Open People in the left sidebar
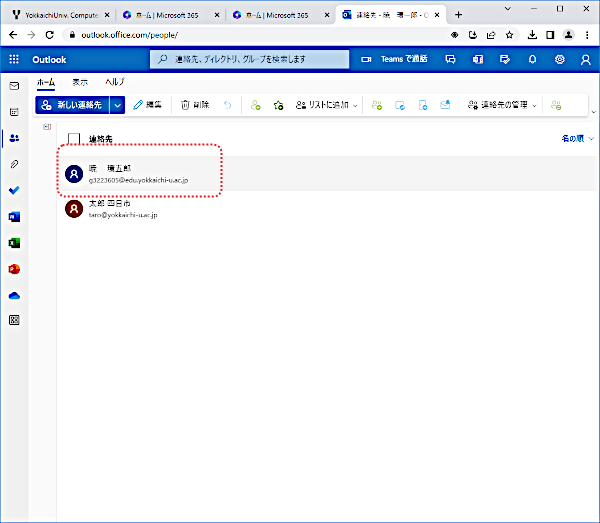Image resolution: width=600 pixels, height=523 pixels. [x=14, y=138]
